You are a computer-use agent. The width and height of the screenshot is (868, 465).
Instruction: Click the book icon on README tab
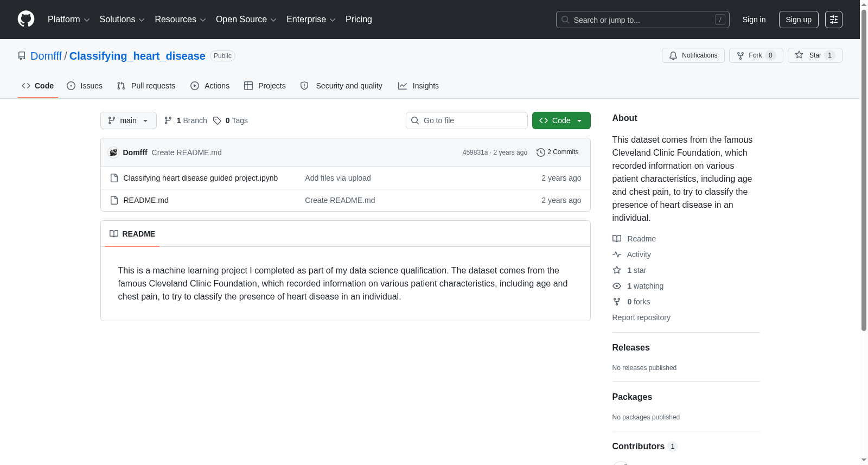tap(114, 234)
